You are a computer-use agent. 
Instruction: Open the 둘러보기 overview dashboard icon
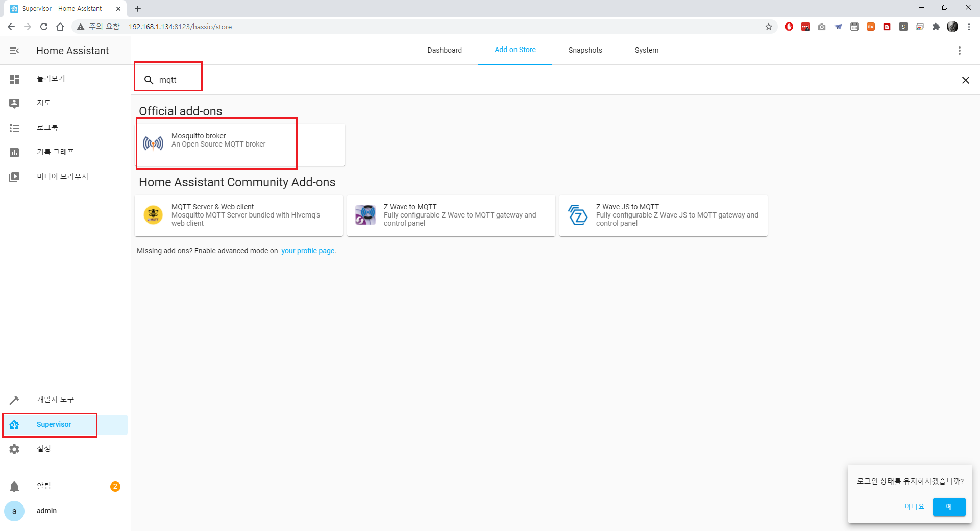[14, 79]
